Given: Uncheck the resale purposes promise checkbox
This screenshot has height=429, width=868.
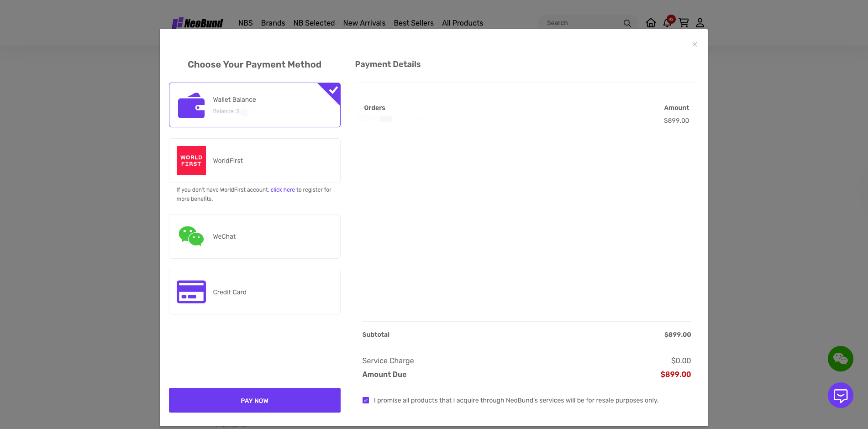Looking at the screenshot, I should [366, 400].
